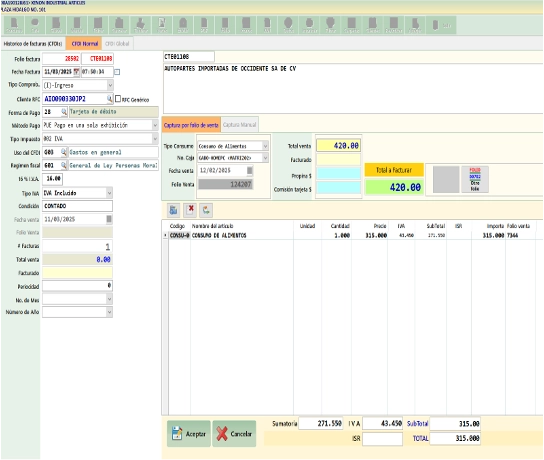Viewport: 544px width, 460px height.
Task: Open the Regimen fiscal lookup magnifier
Action: click(64, 165)
